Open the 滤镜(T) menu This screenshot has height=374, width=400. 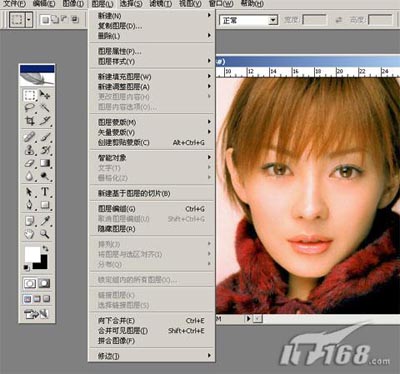(161, 4)
